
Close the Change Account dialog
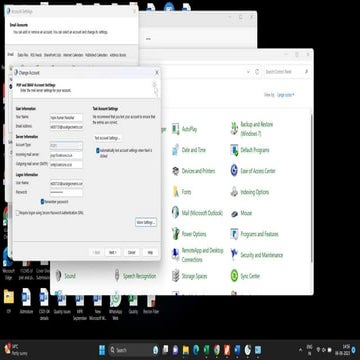coord(157,72)
